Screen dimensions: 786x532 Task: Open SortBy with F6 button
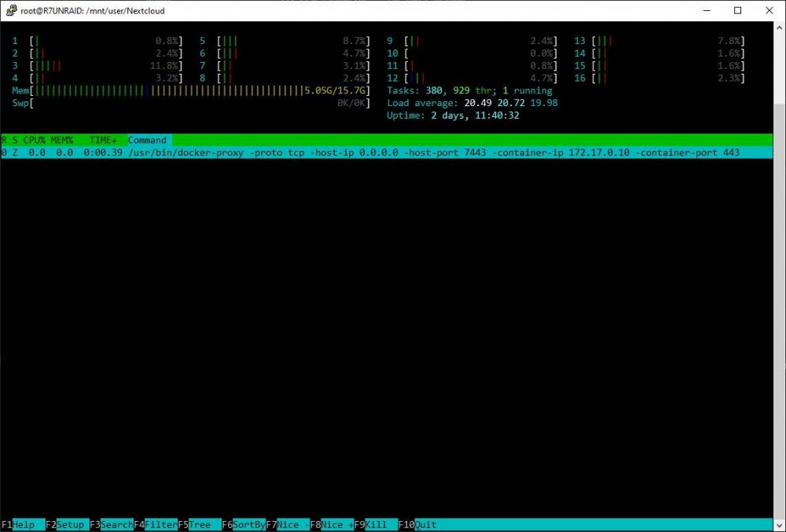(x=244, y=524)
